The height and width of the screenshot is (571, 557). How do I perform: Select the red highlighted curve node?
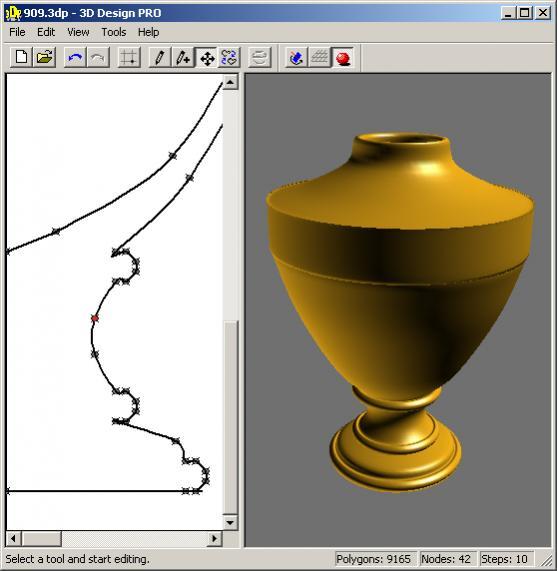coord(95,318)
